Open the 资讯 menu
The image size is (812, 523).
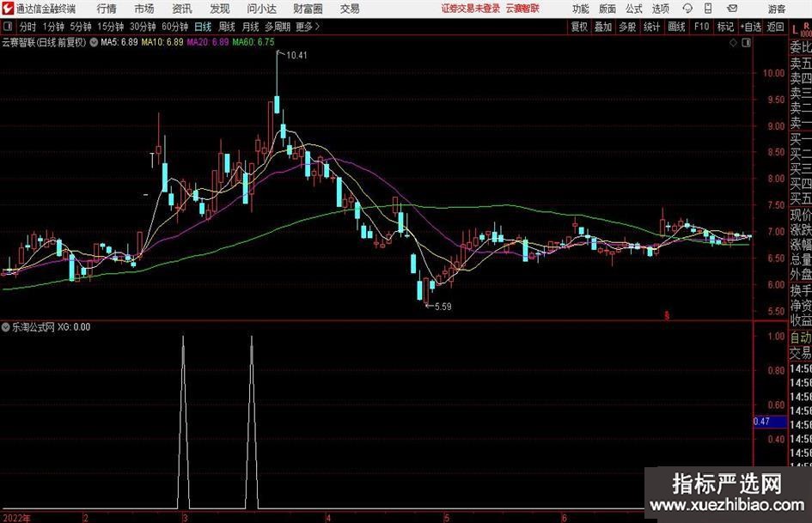[182, 9]
